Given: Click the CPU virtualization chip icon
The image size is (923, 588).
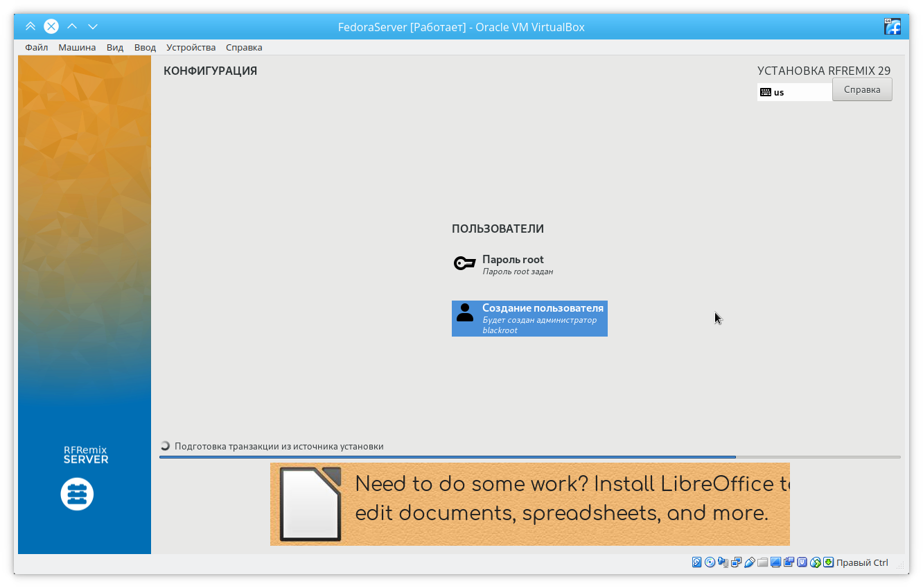Looking at the screenshot, I should point(802,562).
